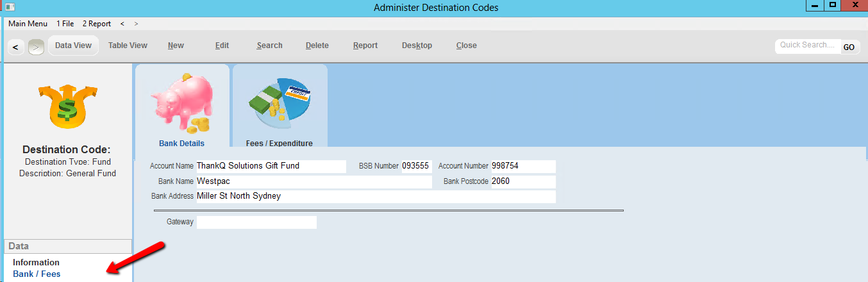Select the Bank Details tab label
This screenshot has height=282, width=868.
181,144
